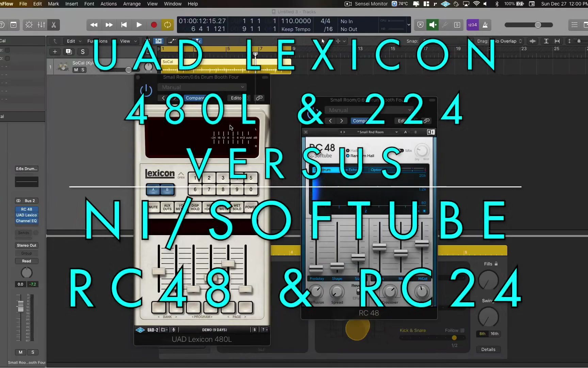Click the catch playhead icon in editor toolbar
This screenshot has height=368, width=588.
[x=55, y=41]
